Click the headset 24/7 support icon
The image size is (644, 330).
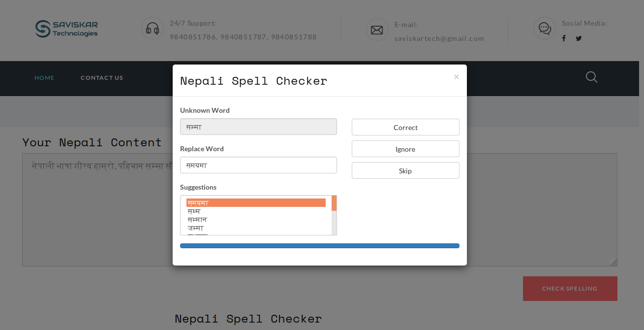click(153, 28)
